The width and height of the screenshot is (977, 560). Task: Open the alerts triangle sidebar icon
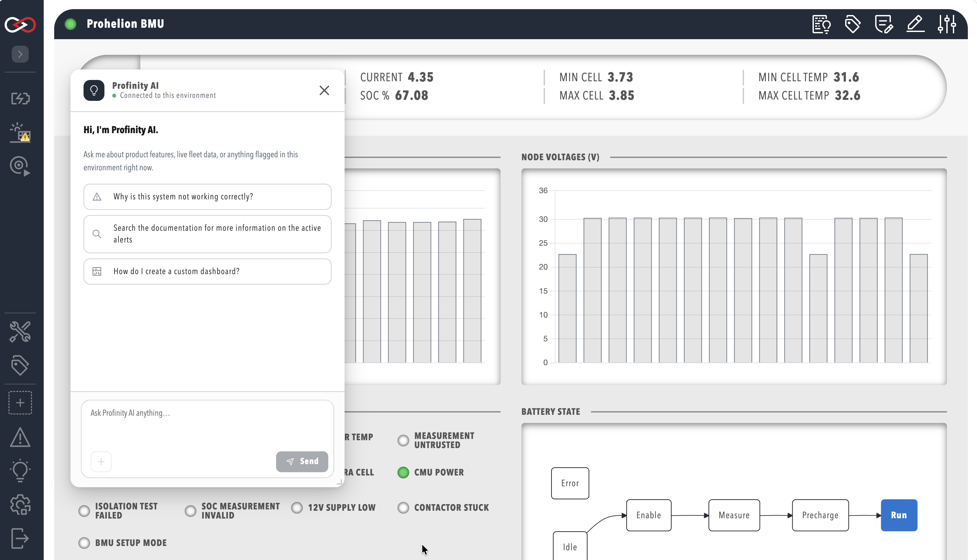(x=20, y=437)
